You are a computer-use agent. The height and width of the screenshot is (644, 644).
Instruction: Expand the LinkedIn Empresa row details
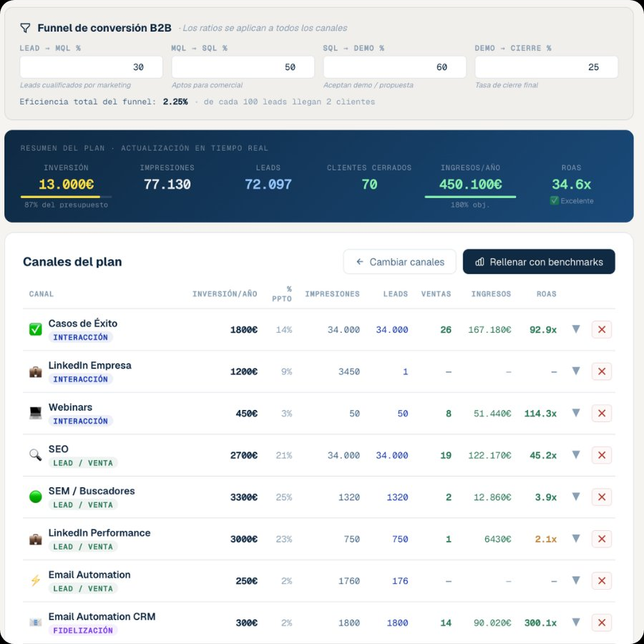(576, 371)
